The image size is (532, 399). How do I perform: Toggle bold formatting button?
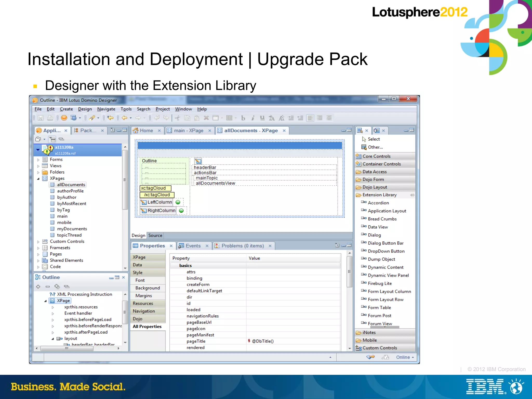point(243,118)
